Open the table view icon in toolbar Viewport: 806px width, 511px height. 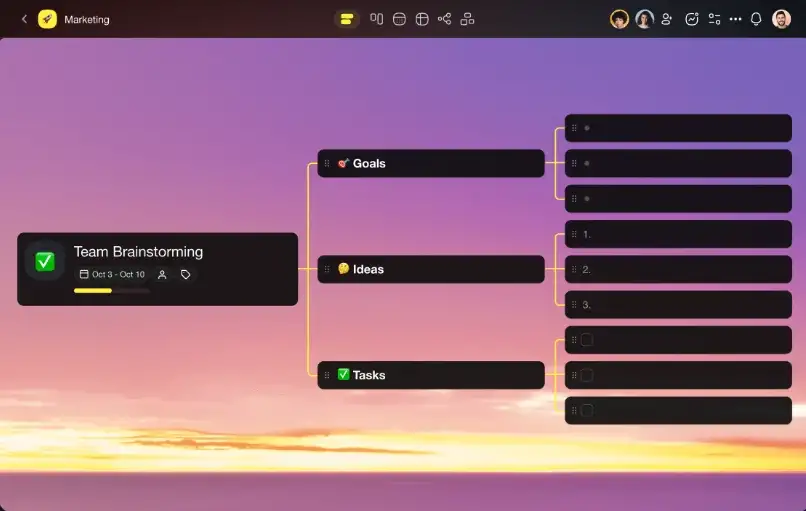(422, 19)
